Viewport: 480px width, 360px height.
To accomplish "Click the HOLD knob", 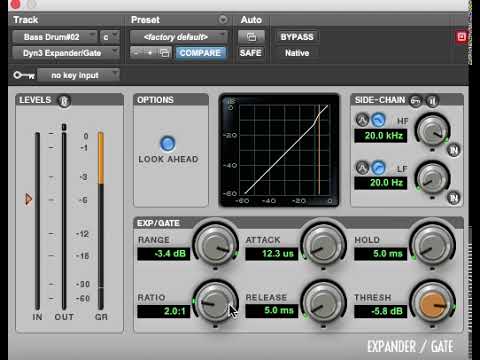I will pyautogui.click(x=432, y=245).
